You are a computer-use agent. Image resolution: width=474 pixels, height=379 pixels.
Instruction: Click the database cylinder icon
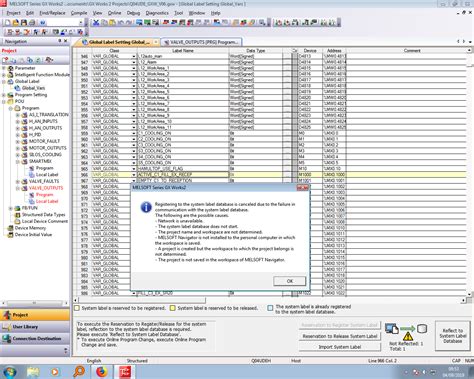click(x=422, y=328)
